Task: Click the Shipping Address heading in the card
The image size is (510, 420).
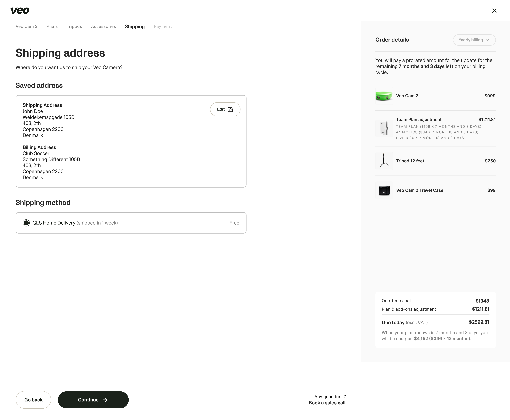Action: tap(42, 105)
